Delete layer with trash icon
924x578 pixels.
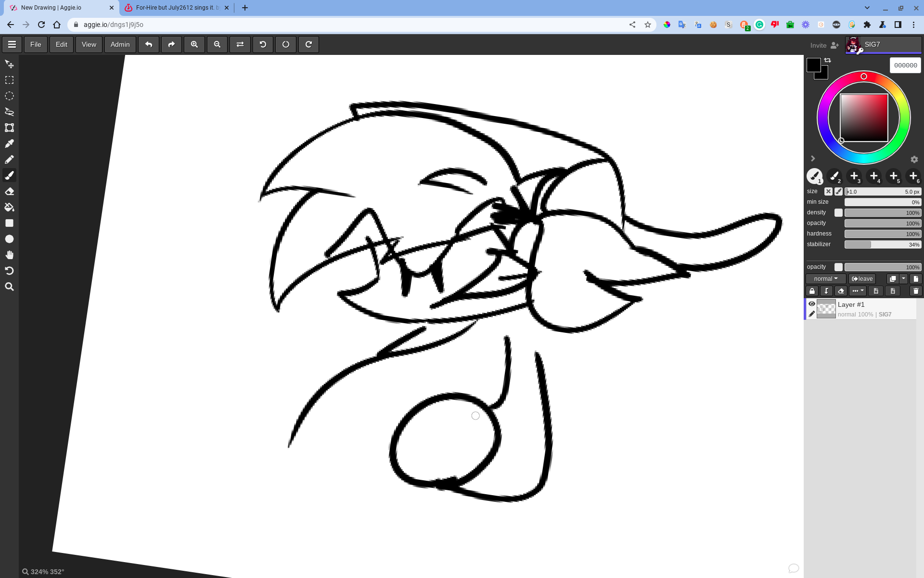coord(916,291)
